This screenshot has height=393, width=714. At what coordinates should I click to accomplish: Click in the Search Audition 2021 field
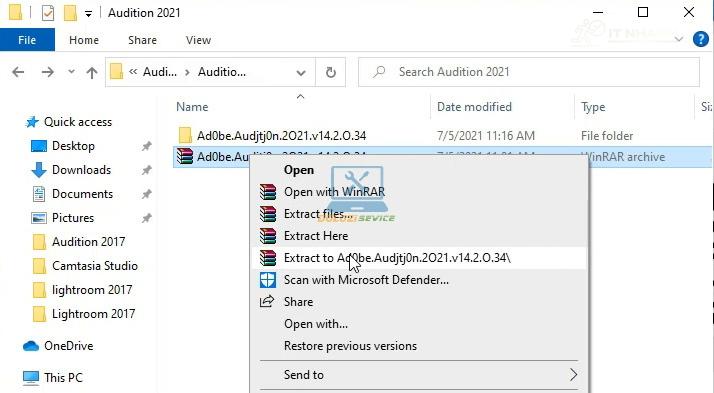click(x=529, y=72)
